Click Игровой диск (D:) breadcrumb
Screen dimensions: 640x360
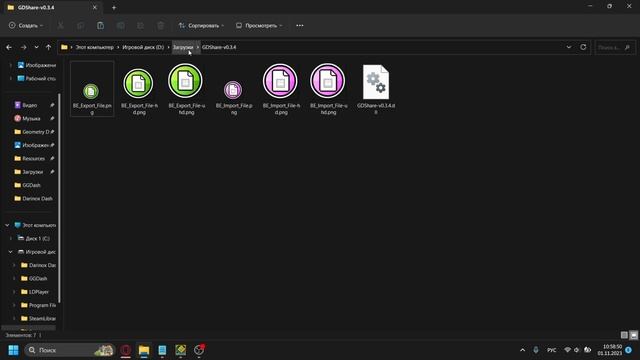143,47
